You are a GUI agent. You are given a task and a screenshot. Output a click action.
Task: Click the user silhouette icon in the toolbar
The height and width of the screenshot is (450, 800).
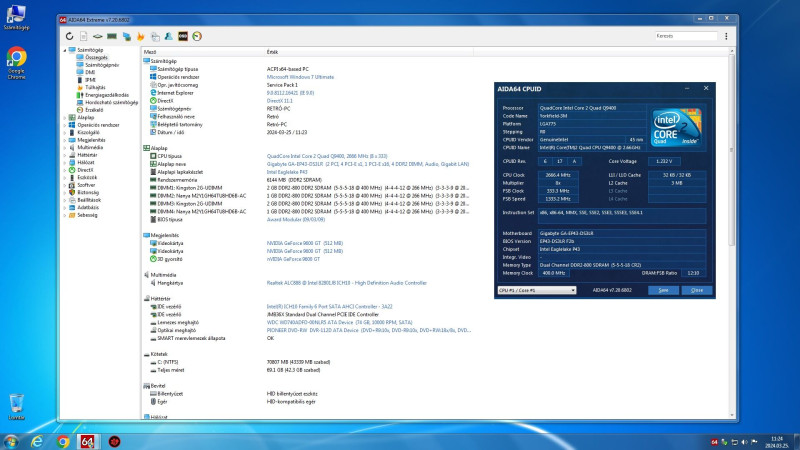click(x=168, y=37)
